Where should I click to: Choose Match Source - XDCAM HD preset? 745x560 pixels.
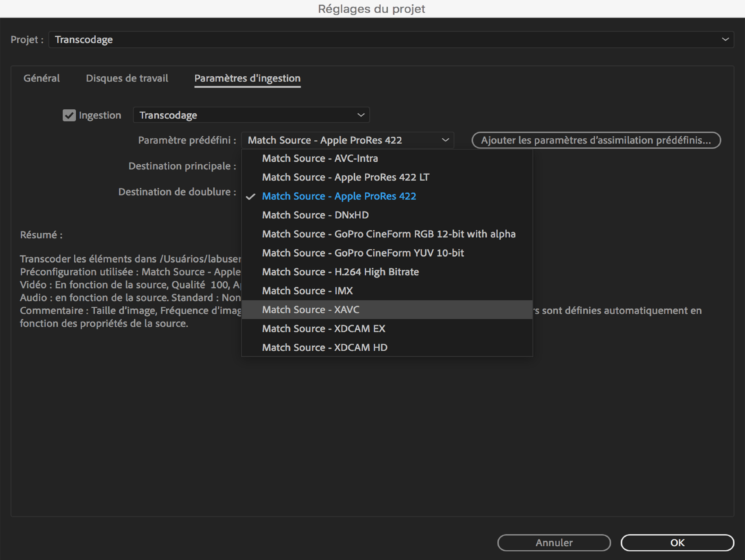tap(325, 347)
